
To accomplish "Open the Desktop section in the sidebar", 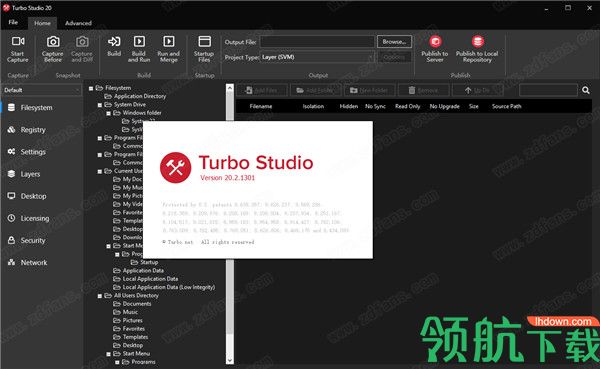I will 41,196.
